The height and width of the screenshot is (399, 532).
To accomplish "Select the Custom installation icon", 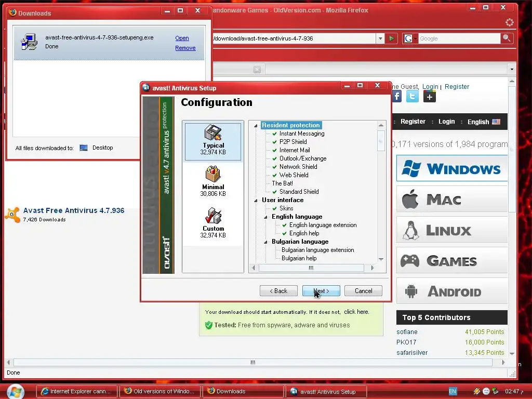I will (213, 216).
